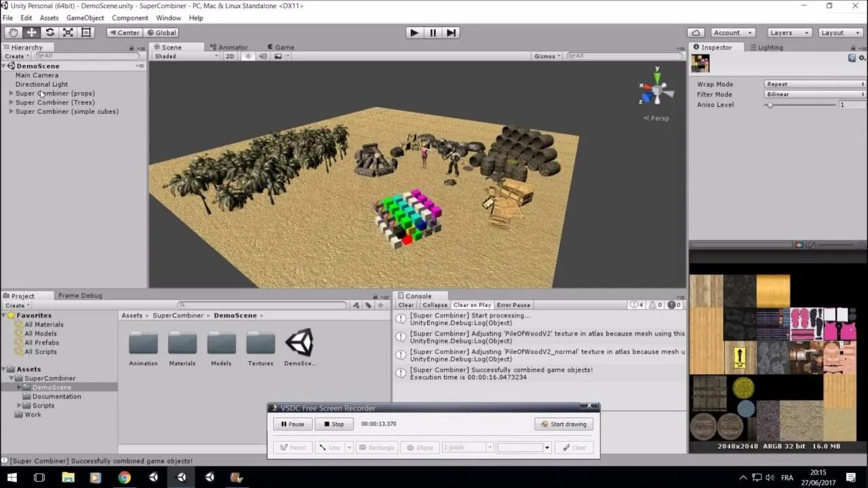Click the Hierarchy Create button
The height and width of the screenshot is (488, 868).
pyautogui.click(x=16, y=56)
